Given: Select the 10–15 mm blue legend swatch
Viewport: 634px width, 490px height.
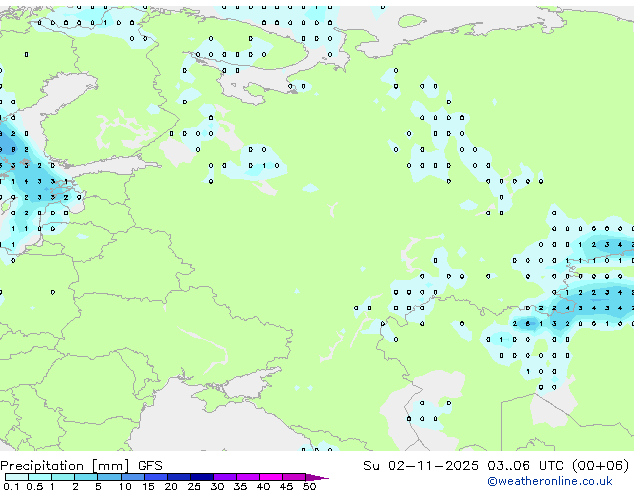Looking at the screenshot, I should click(132, 477).
